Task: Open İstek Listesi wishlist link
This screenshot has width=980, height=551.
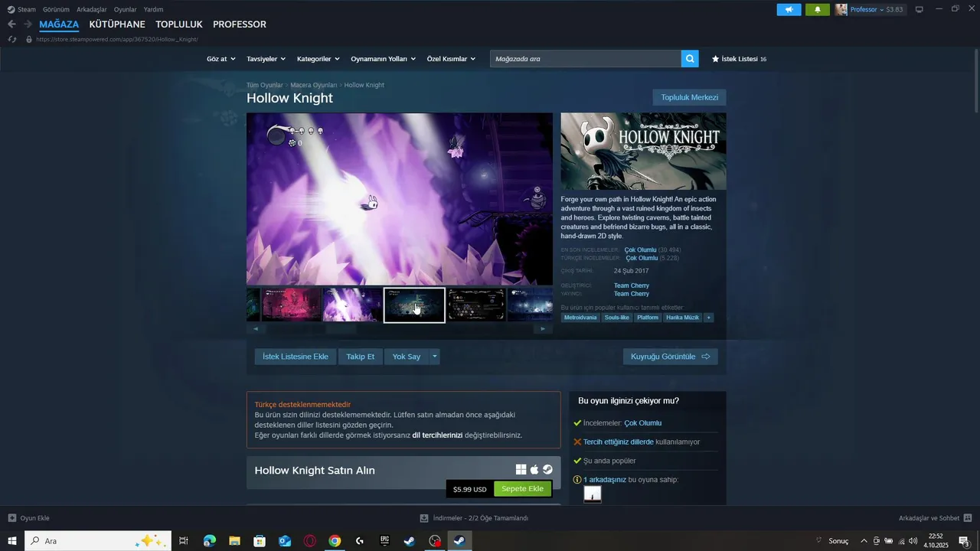Action: [740, 59]
